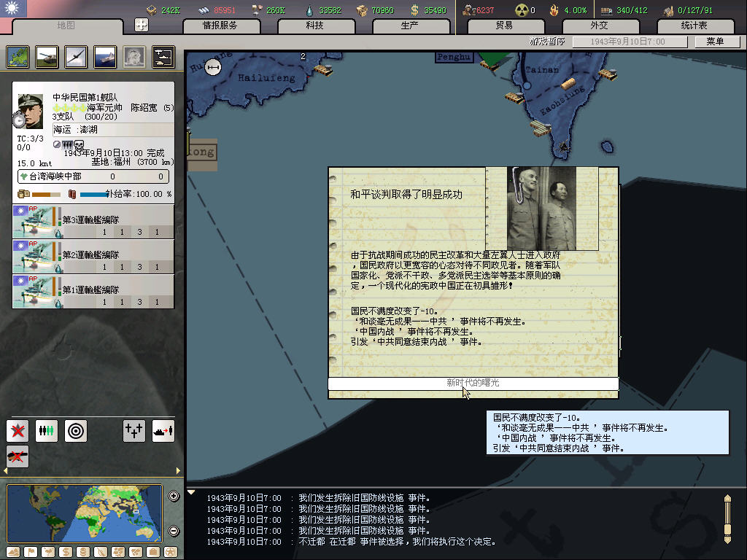This screenshot has width=747, height=560.
Task: Click the Chiang and Mao event photo
Action: point(542,209)
